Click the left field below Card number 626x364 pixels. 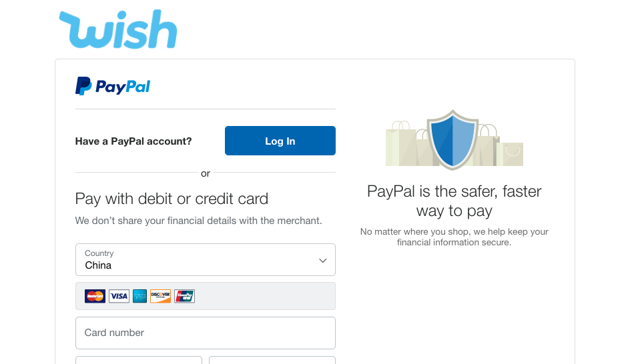(139, 360)
